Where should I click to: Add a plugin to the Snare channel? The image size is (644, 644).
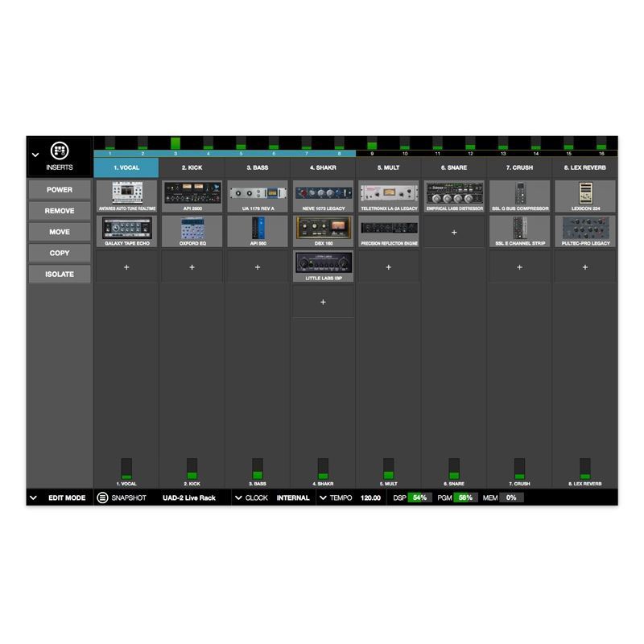point(454,233)
